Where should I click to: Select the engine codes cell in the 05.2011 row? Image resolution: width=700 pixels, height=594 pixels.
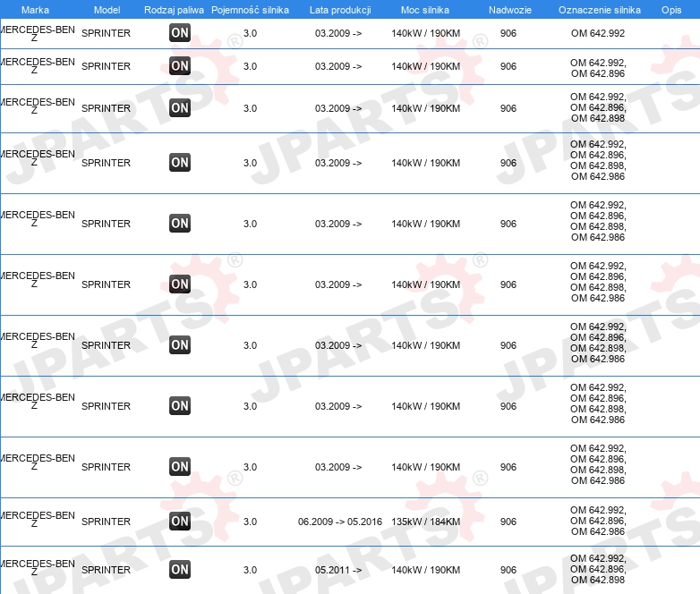tap(598, 569)
